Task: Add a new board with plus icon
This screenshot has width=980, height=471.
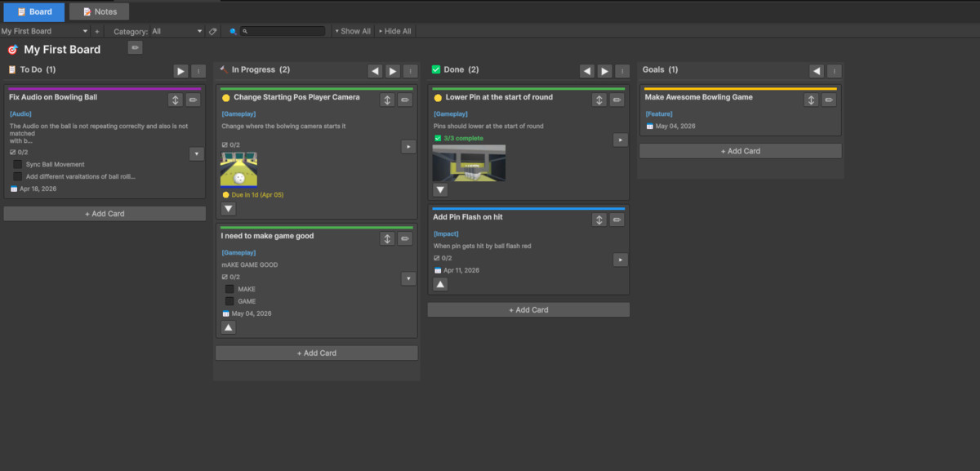Action: 97,31
